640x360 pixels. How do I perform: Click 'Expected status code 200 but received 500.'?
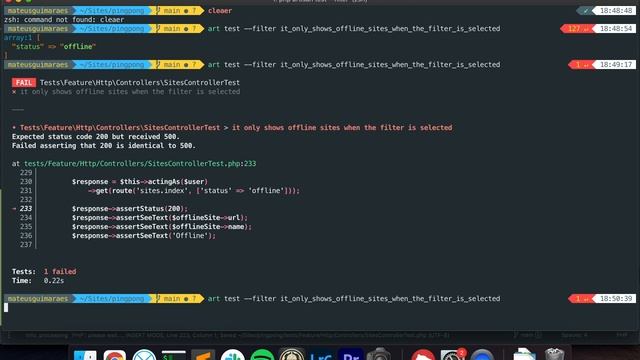tap(96, 137)
